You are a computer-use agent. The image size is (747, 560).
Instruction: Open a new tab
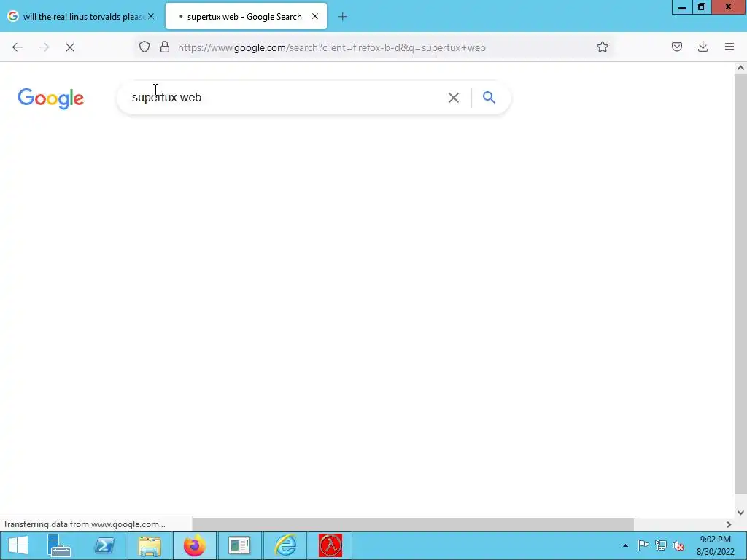pos(342,17)
